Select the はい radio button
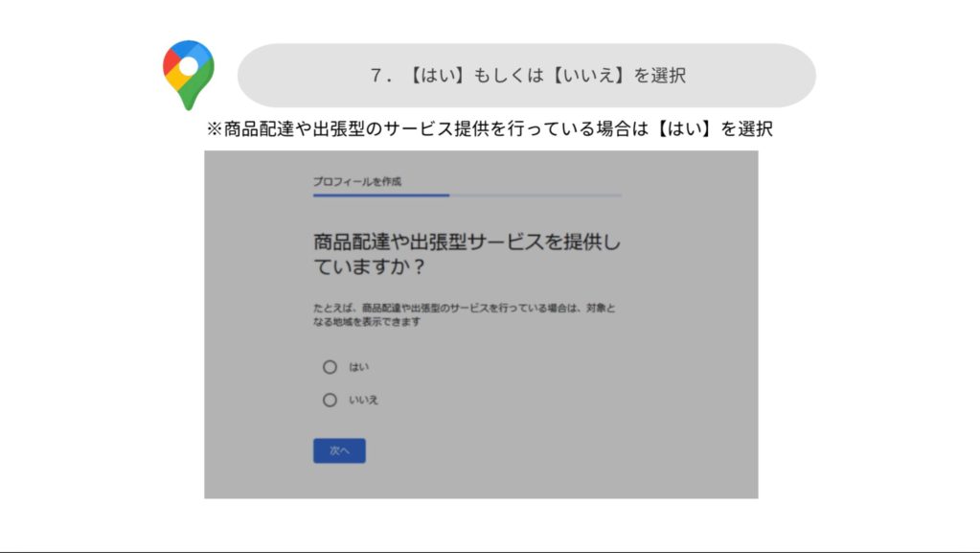 click(330, 367)
